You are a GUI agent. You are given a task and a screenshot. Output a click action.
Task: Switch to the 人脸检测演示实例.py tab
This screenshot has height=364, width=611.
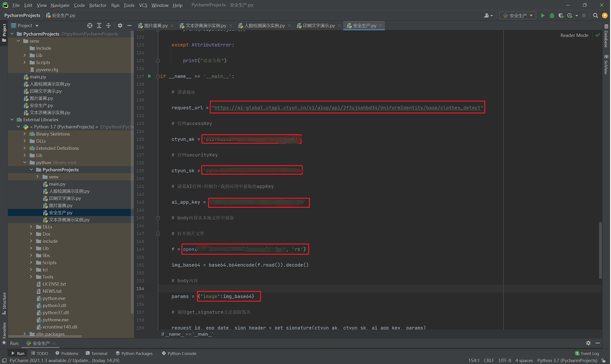coord(264,26)
